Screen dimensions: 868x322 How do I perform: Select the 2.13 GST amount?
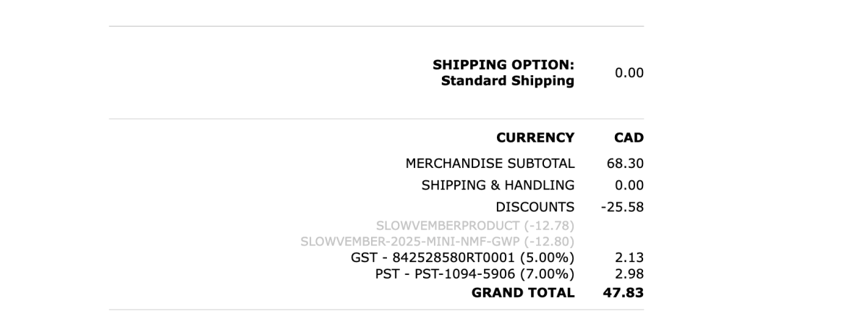(630, 258)
